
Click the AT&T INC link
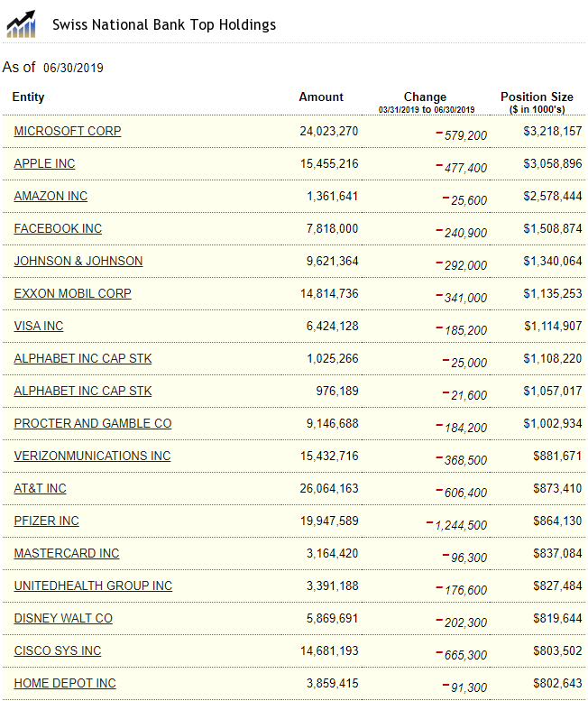click(x=40, y=488)
